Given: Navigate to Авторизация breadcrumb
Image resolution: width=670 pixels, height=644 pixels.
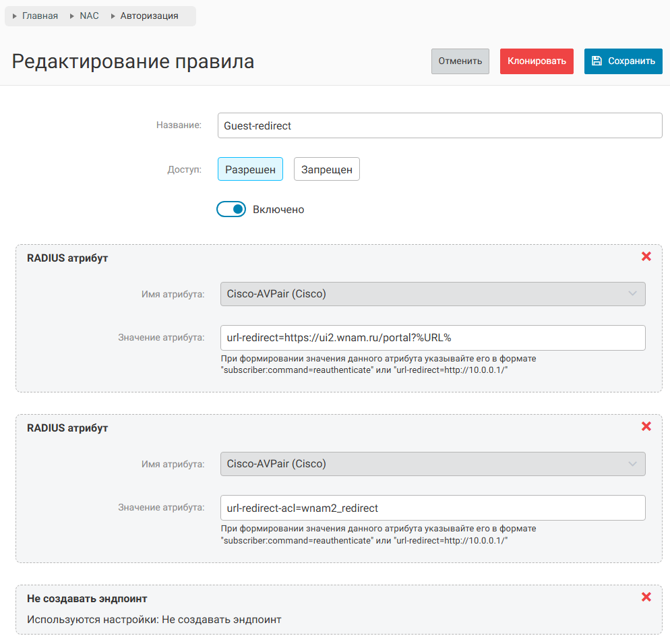Looking at the screenshot, I should (x=149, y=16).
